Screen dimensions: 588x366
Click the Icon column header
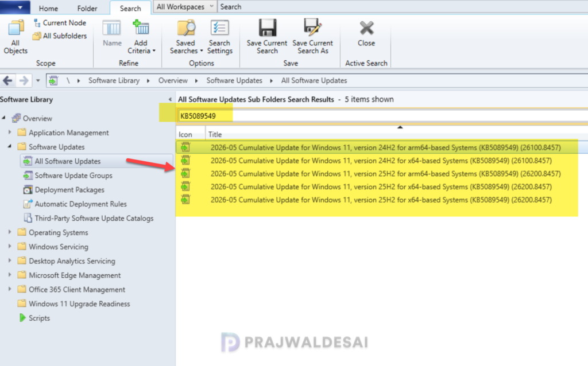pyautogui.click(x=185, y=134)
